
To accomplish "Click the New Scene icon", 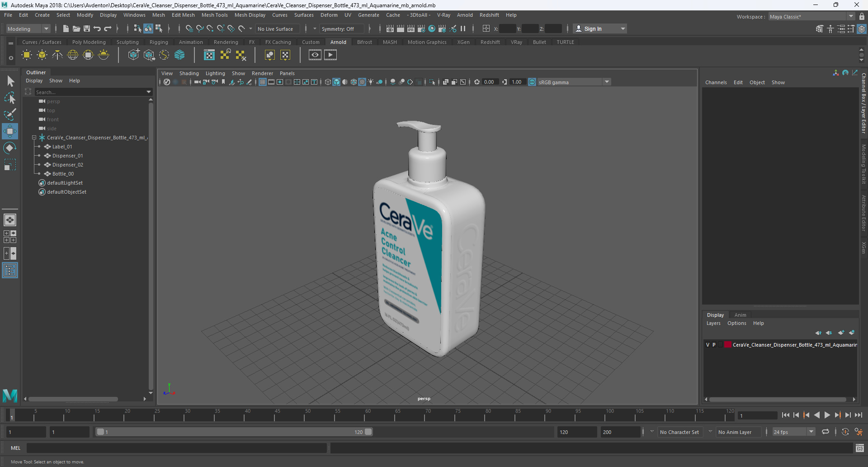I will (66, 29).
